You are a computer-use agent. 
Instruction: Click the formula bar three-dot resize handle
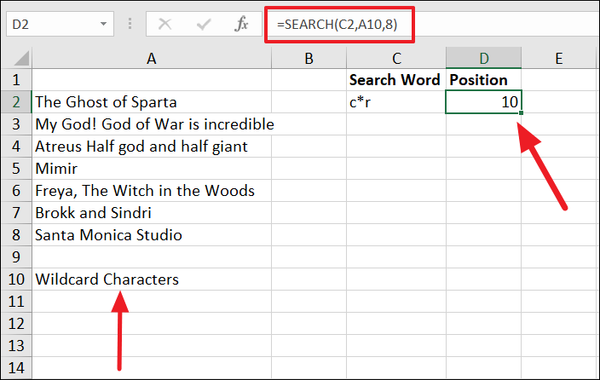point(130,24)
